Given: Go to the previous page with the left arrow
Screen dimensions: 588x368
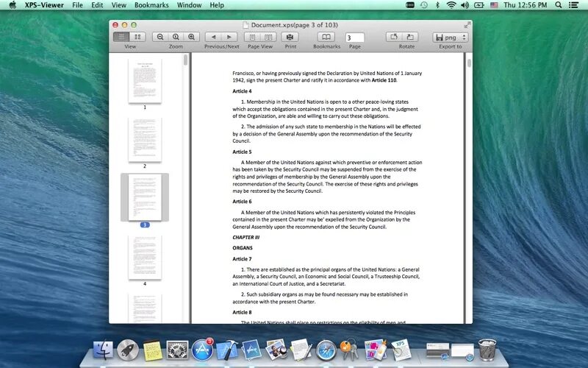Looking at the screenshot, I should tap(213, 37).
